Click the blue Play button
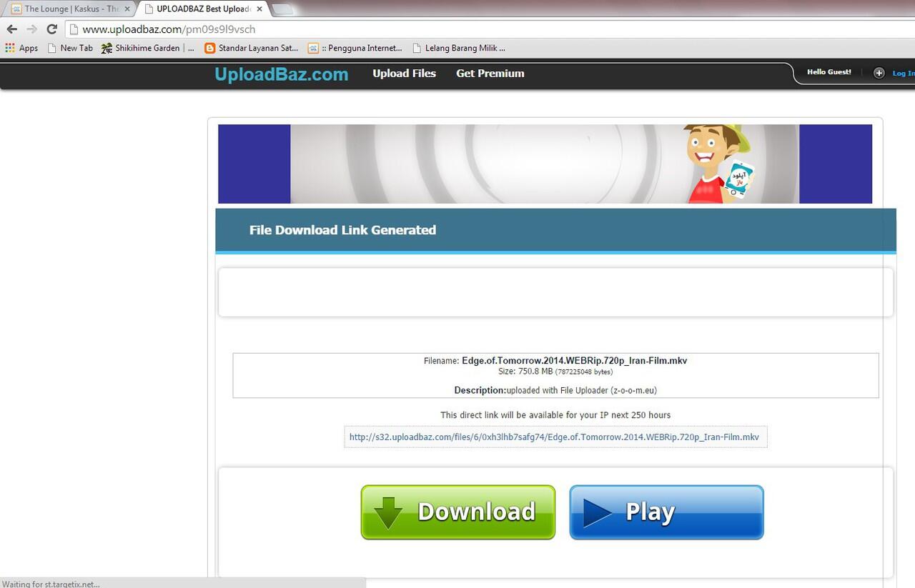Screen dimensions: 915x588 (666, 512)
